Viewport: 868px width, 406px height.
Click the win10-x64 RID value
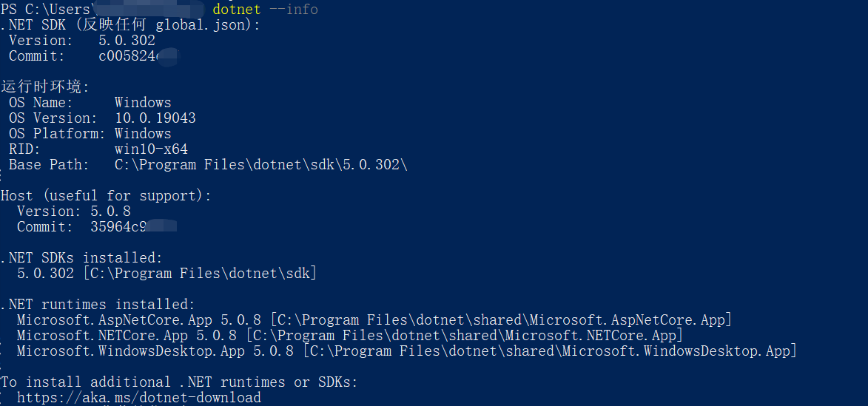151,149
